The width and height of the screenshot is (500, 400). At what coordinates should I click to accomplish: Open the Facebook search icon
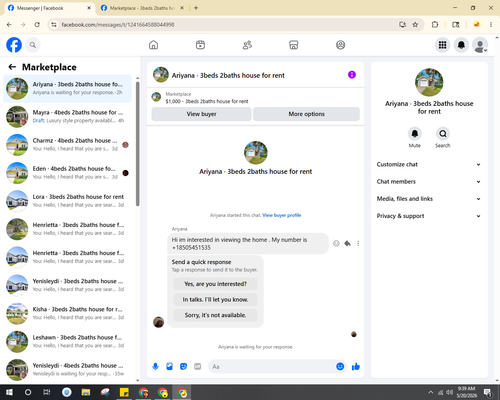[x=33, y=45]
